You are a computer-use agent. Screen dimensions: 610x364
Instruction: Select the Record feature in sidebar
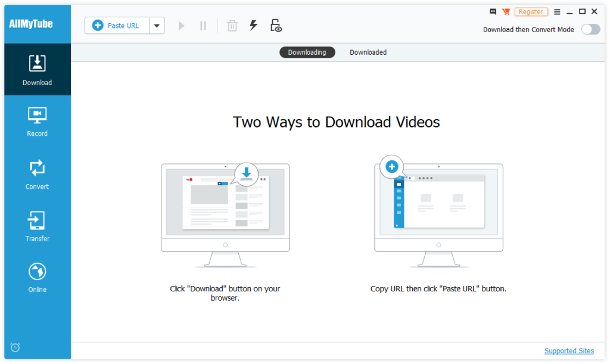pyautogui.click(x=37, y=122)
